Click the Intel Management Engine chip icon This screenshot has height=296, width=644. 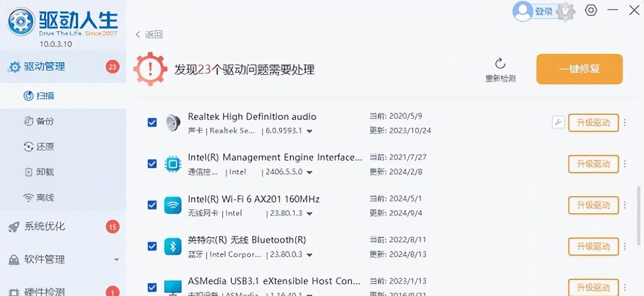173,164
